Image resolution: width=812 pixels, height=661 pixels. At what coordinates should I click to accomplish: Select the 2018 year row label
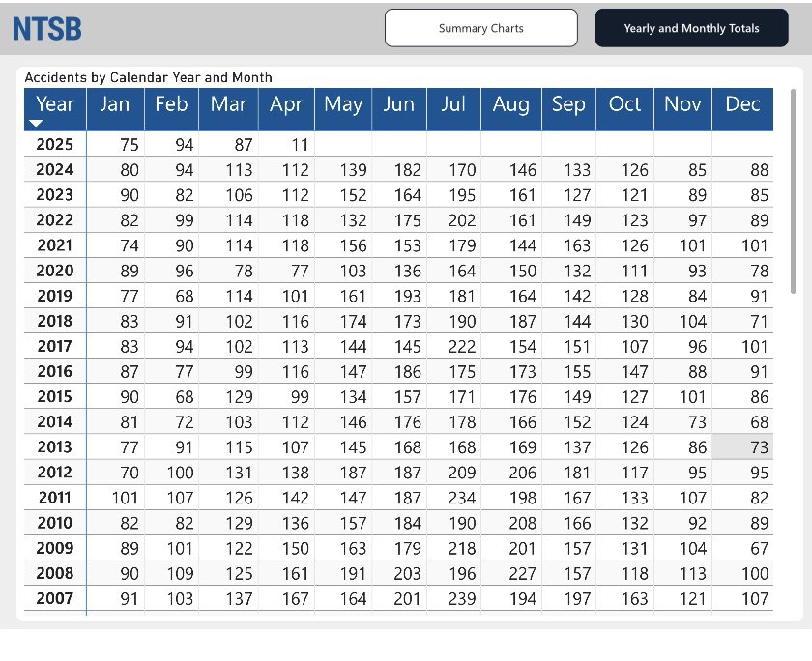pos(55,321)
